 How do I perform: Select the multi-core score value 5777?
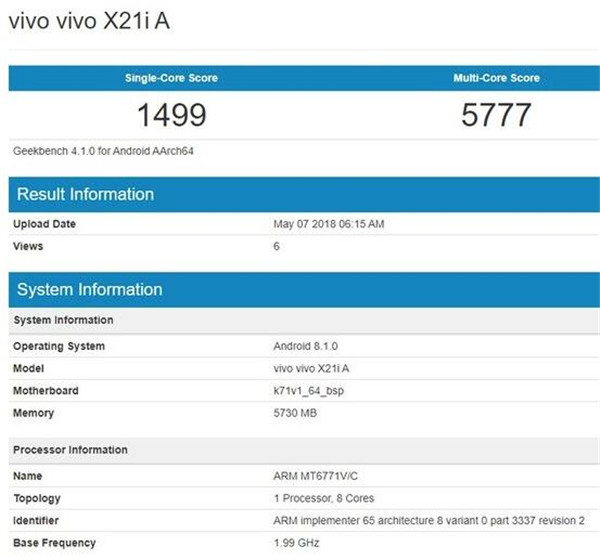(x=496, y=115)
